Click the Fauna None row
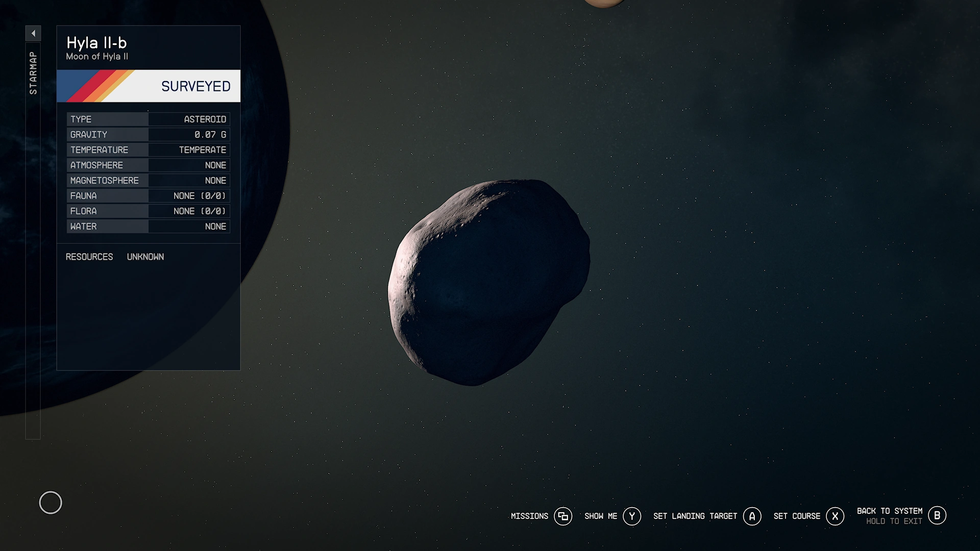 coord(148,196)
